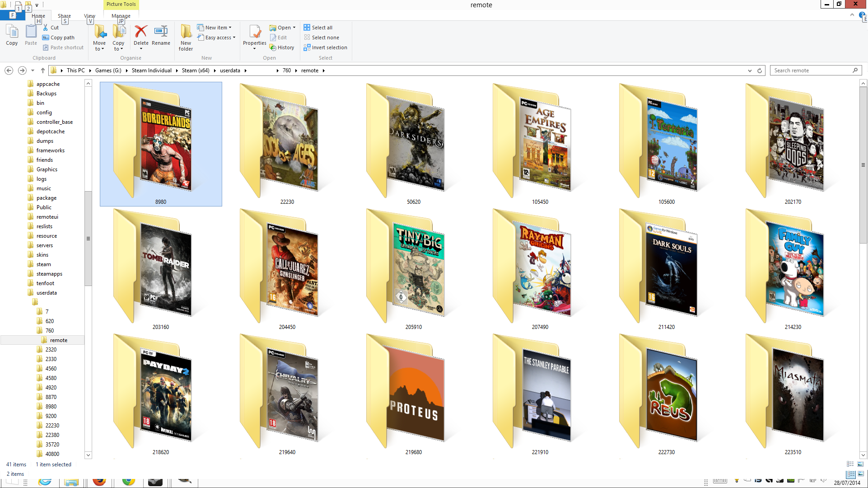
Task: Click the Back navigation arrow
Action: 9,70
